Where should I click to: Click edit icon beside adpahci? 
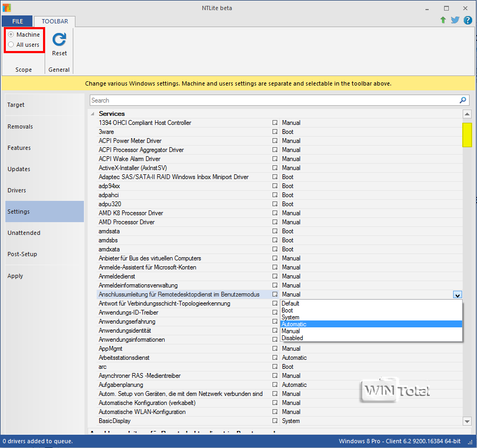tap(275, 195)
